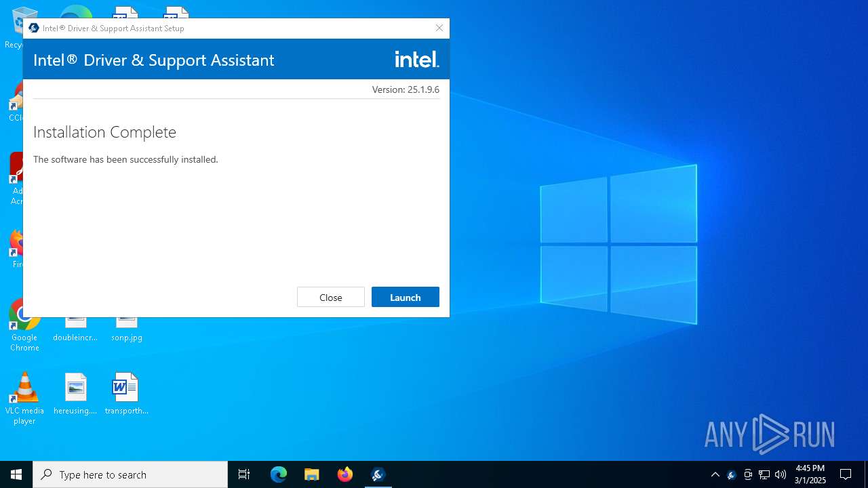Open the clock showing 4:45 PM
868x488 pixels.
pos(810,474)
